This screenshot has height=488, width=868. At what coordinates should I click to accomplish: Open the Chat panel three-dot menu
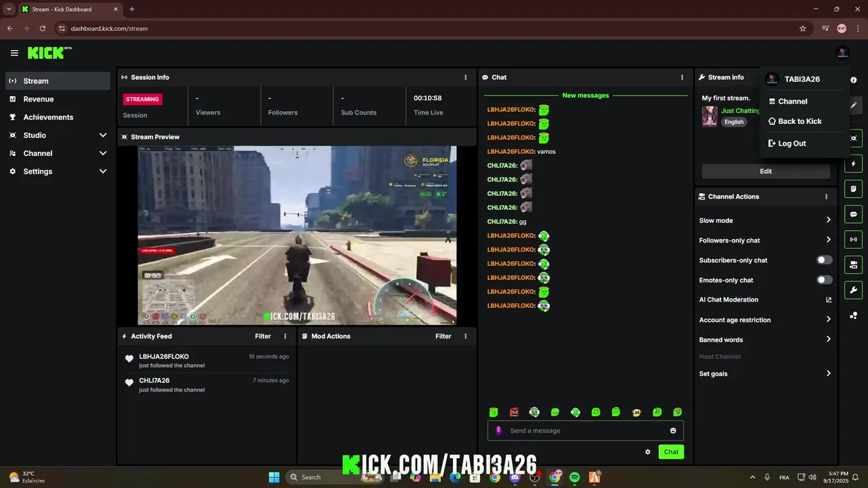[x=682, y=77]
